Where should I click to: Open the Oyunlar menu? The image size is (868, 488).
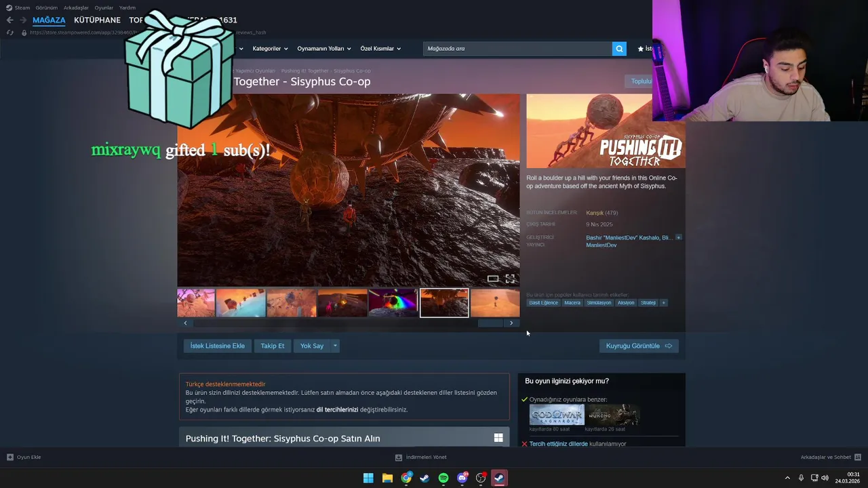coord(104,7)
